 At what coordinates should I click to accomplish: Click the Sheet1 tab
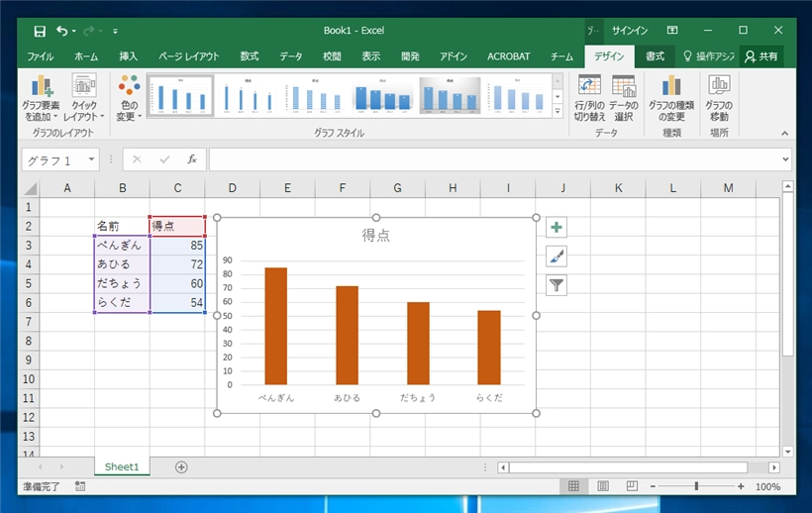tap(122, 466)
